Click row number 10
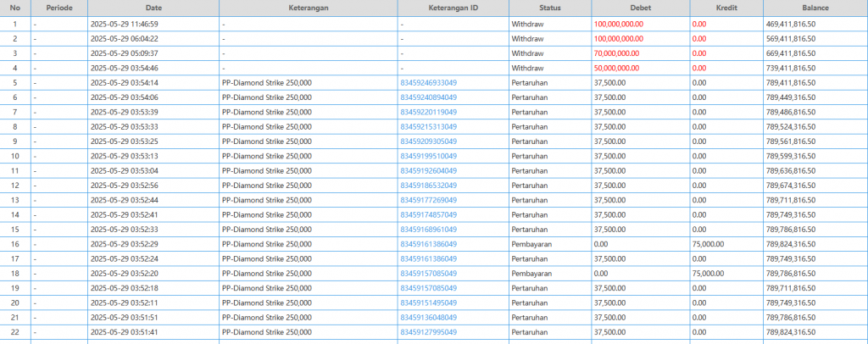 [15, 156]
